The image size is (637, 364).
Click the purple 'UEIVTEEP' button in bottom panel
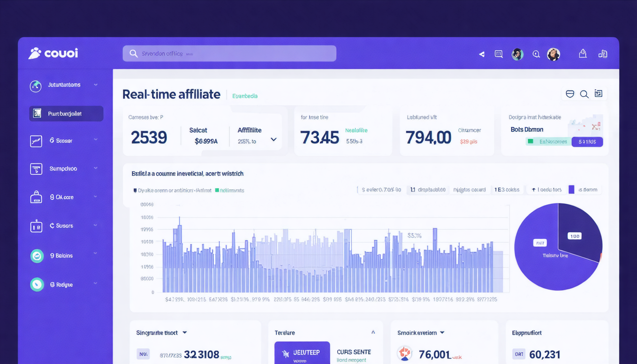(x=302, y=353)
